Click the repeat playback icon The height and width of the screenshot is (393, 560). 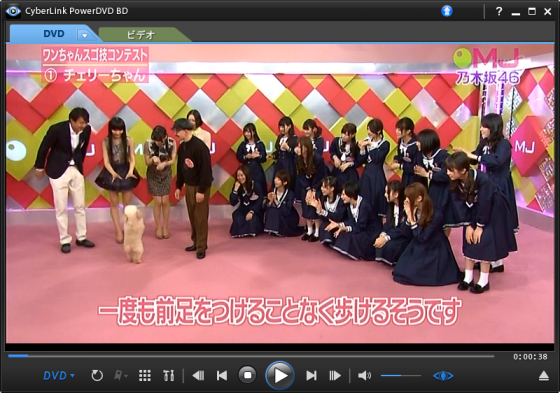(x=97, y=375)
